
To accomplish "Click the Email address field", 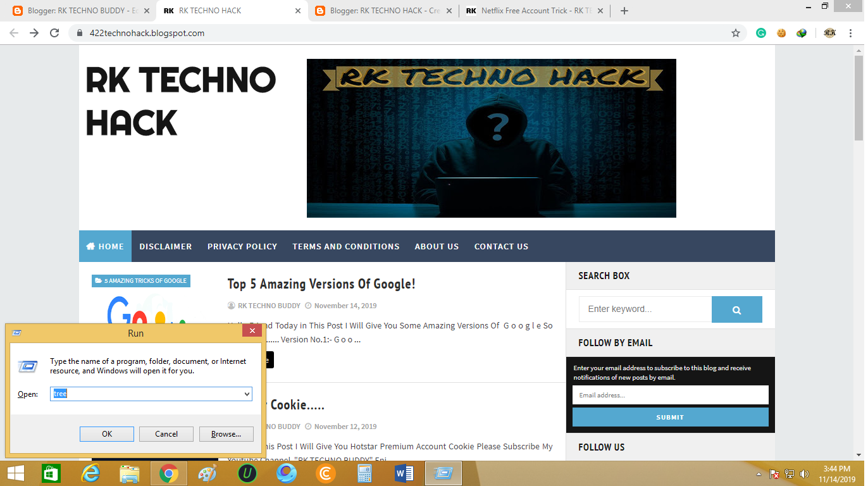I will point(671,395).
